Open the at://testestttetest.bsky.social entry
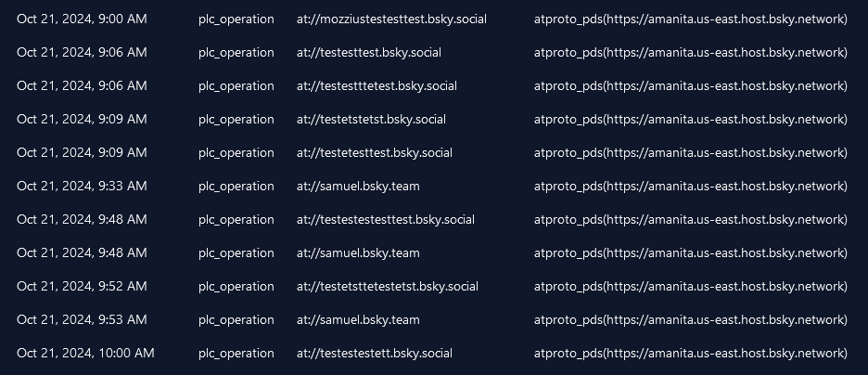This screenshot has height=375, width=868. click(x=377, y=85)
